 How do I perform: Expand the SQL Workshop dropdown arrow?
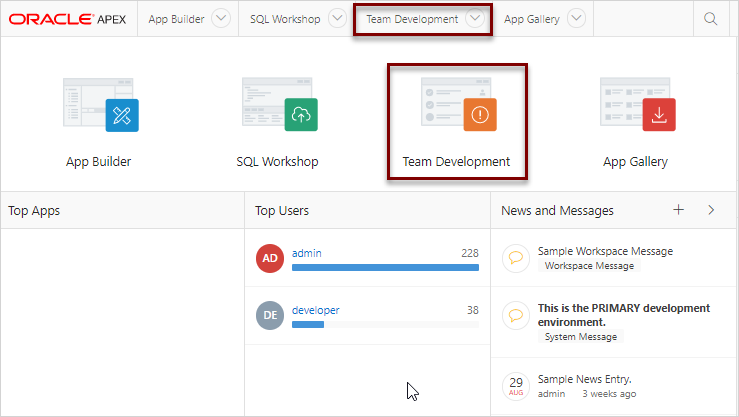pos(337,19)
